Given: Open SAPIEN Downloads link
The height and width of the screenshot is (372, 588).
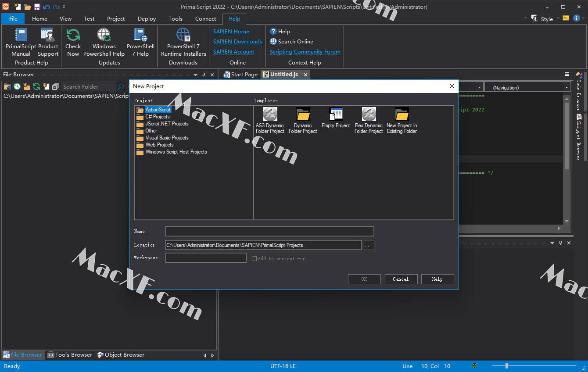Looking at the screenshot, I should pyautogui.click(x=237, y=41).
